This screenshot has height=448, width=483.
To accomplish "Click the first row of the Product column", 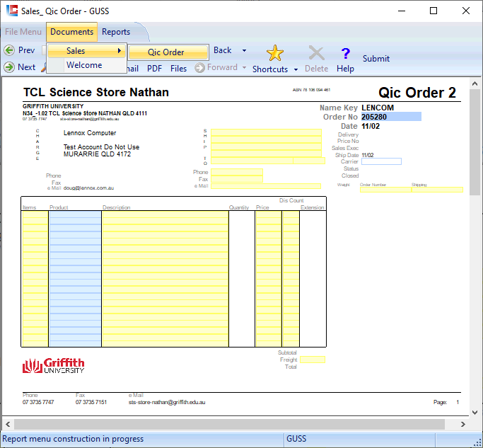I will click(x=75, y=214).
